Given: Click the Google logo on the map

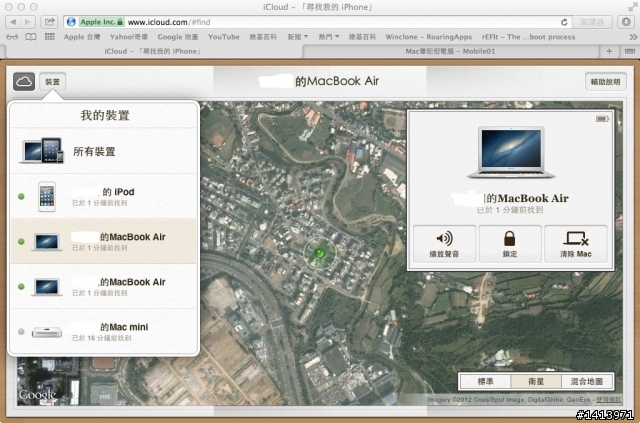Looking at the screenshot, I should pyautogui.click(x=37, y=395).
